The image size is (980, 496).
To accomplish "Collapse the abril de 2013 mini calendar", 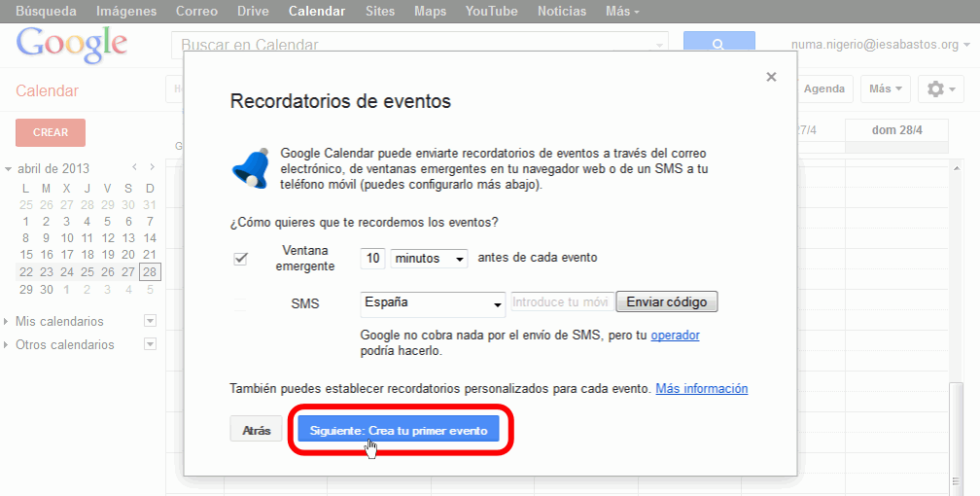I will [8, 169].
